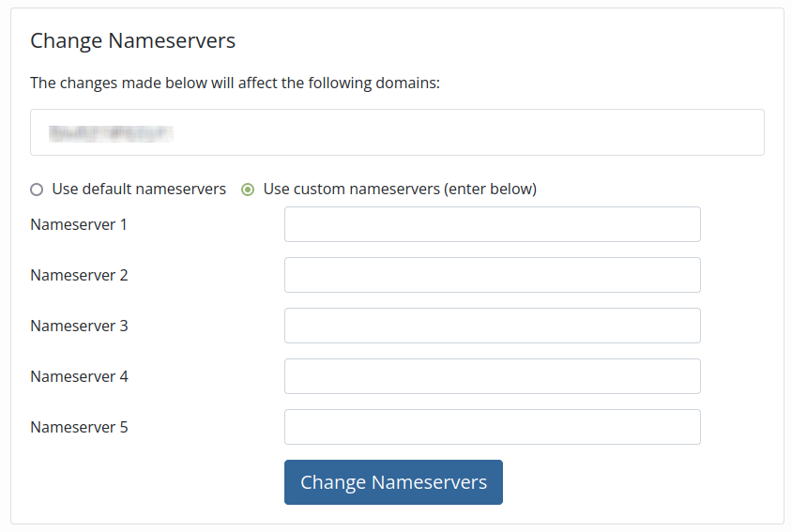Click the 'Nameserver 2' field label

tap(80, 275)
